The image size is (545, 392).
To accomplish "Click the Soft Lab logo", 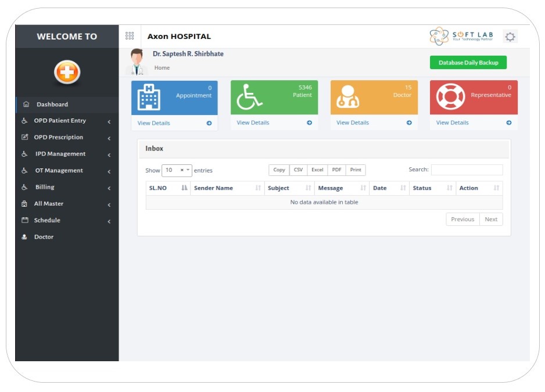I will [x=461, y=36].
